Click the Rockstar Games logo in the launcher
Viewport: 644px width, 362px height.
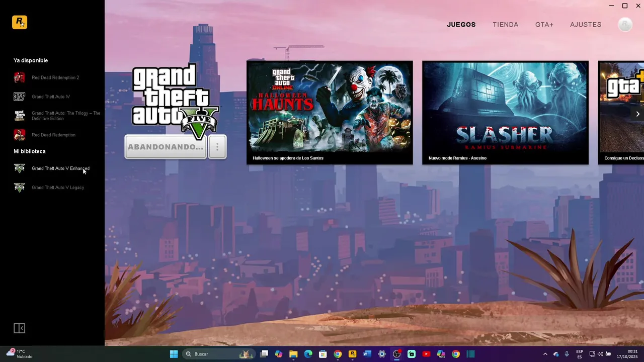point(20,22)
